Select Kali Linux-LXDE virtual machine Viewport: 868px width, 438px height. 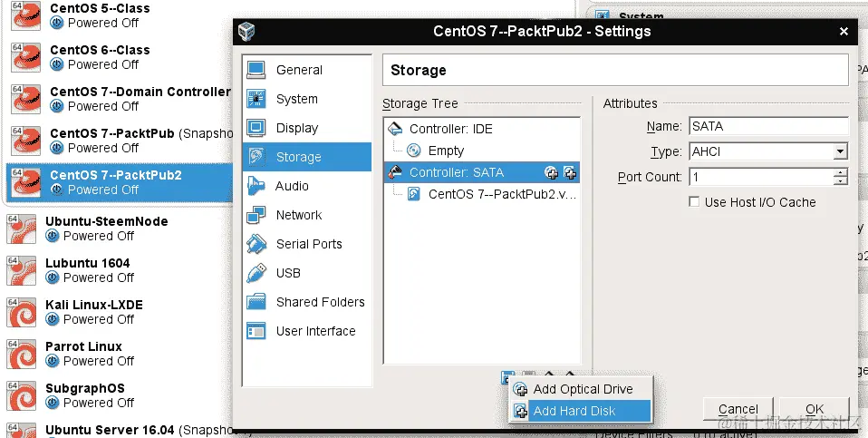click(x=119, y=312)
